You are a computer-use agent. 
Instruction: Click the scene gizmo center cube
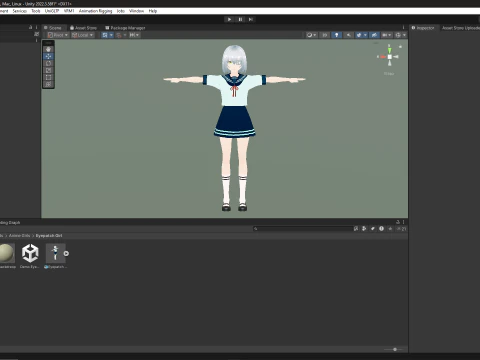click(389, 57)
